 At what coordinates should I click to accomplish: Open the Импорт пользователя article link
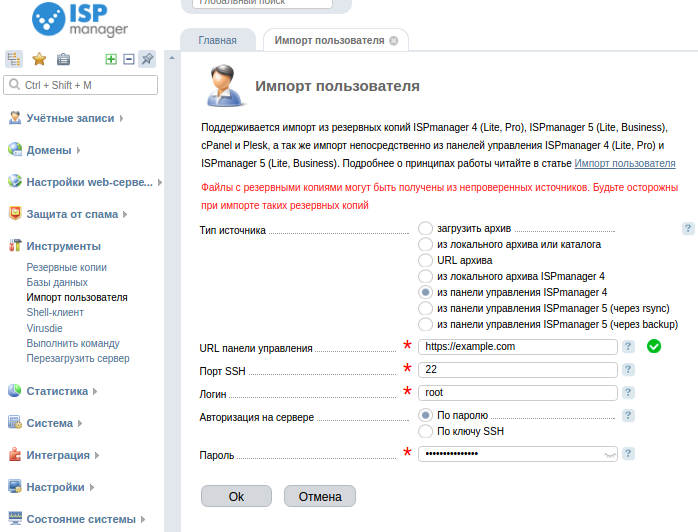point(625,163)
